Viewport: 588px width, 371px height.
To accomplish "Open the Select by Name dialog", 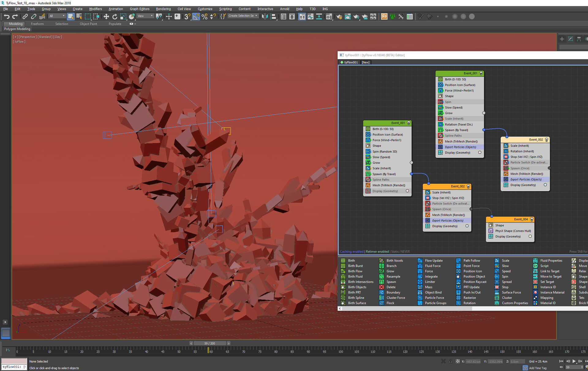I will click(79, 17).
